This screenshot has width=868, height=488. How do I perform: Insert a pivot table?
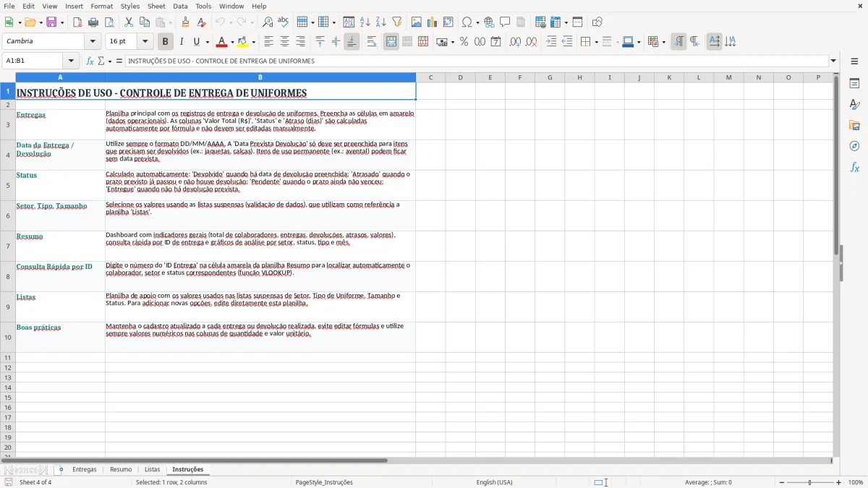(x=448, y=22)
